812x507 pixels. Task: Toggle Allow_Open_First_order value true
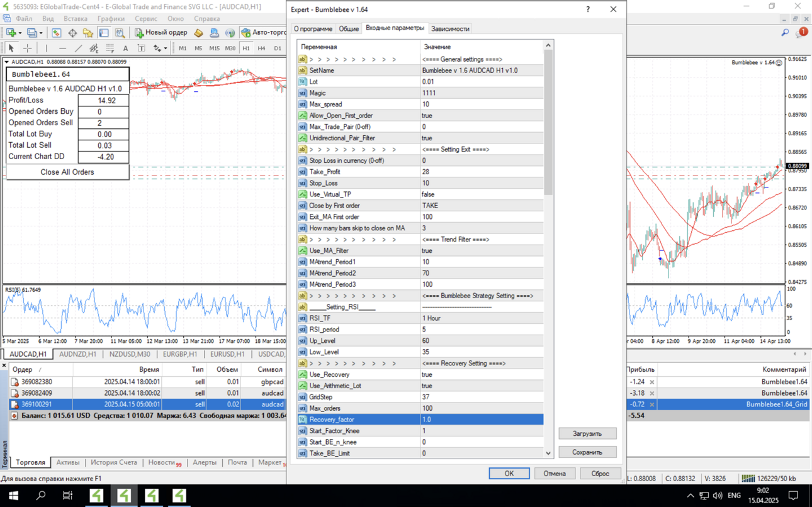(x=482, y=116)
